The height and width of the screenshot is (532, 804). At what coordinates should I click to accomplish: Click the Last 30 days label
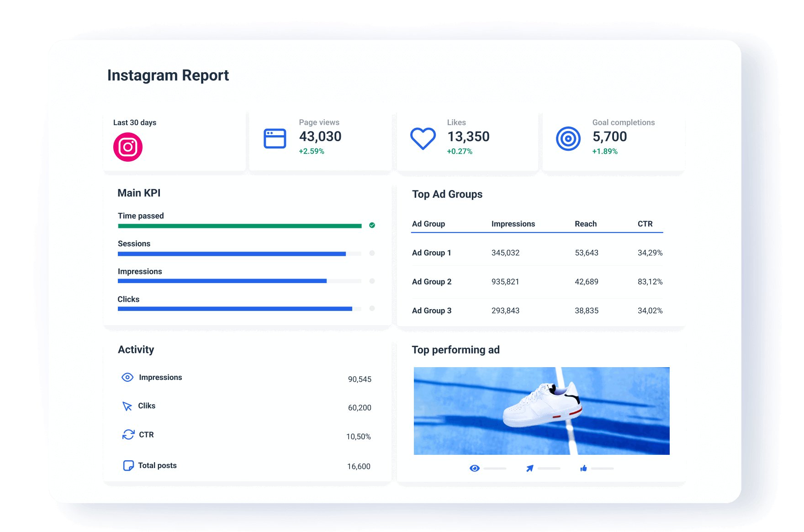(x=134, y=122)
